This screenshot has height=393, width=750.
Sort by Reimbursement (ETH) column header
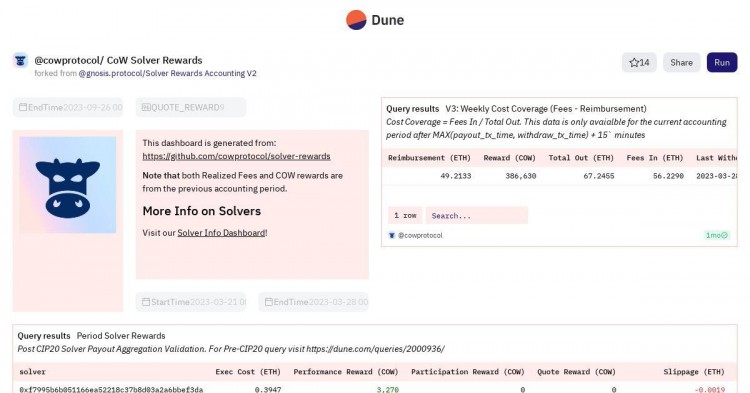point(429,158)
